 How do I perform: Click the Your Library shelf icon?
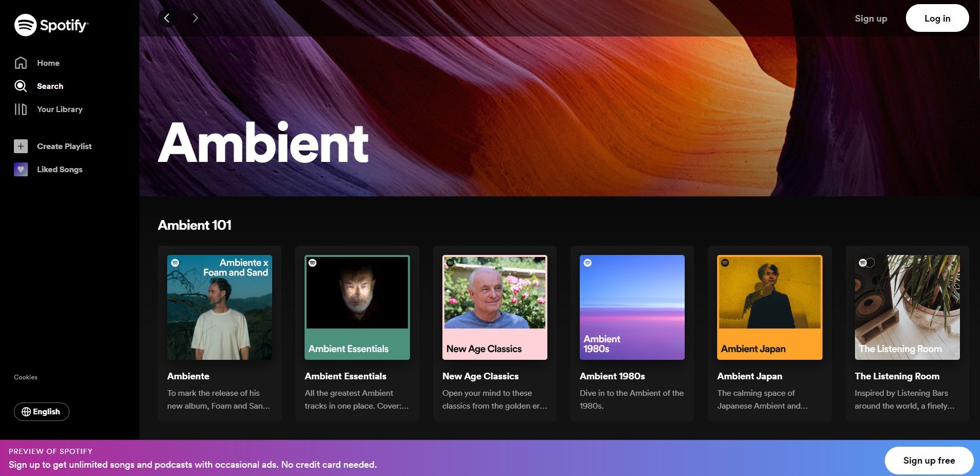click(x=21, y=109)
